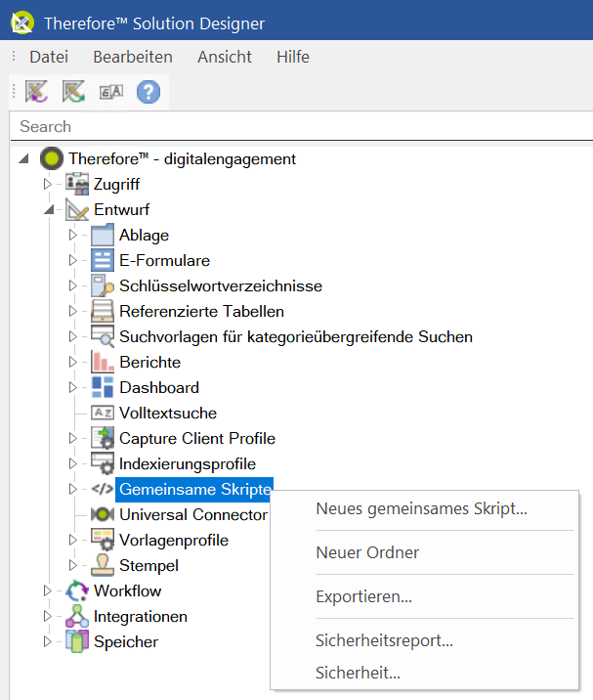This screenshot has width=593, height=700.
Task: Click the Stempel stamp icon
Action: 103,565
